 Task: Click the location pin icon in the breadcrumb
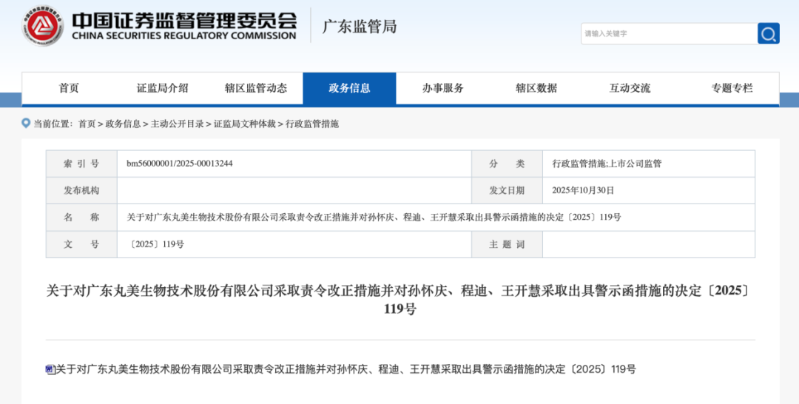[26, 123]
